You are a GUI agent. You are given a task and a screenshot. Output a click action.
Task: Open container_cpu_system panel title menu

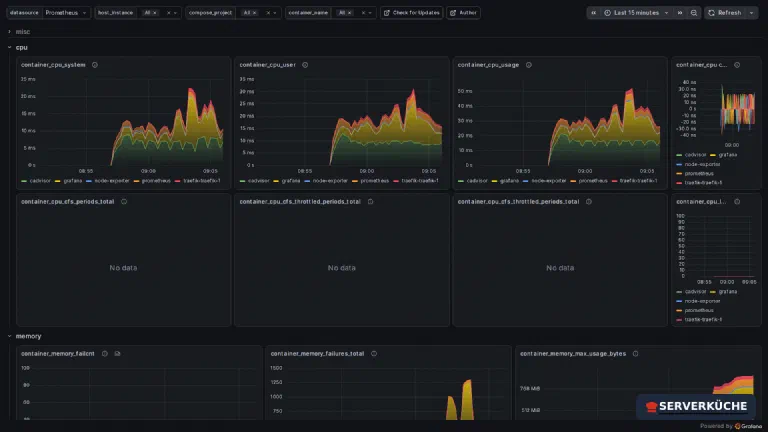click(x=53, y=65)
